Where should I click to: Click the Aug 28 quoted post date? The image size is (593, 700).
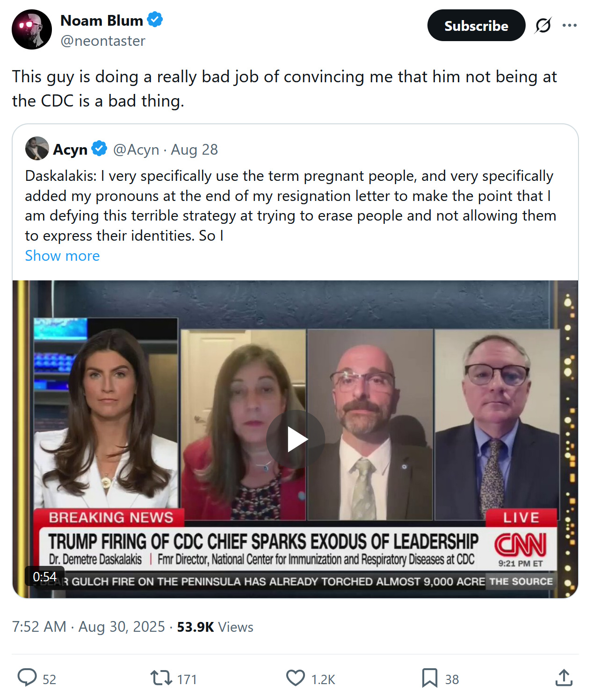pos(194,150)
